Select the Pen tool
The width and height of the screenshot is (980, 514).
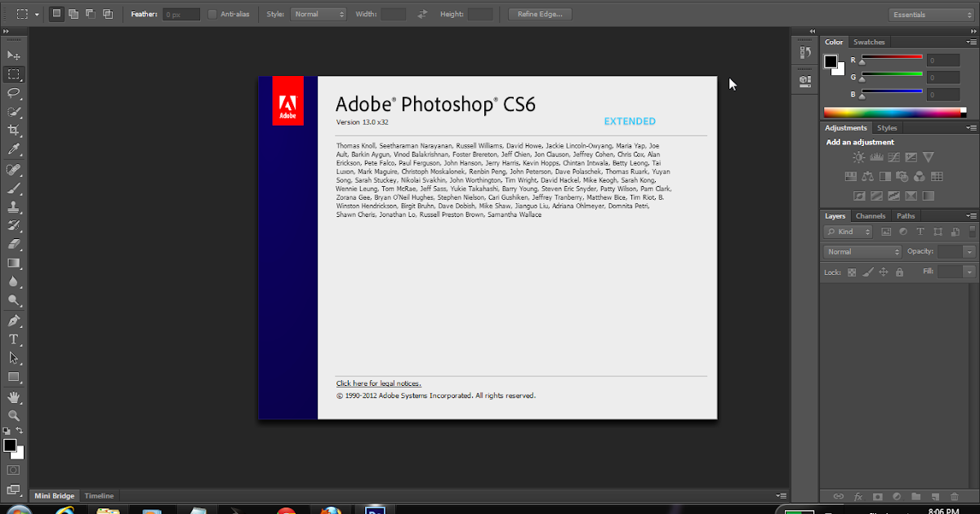14,321
